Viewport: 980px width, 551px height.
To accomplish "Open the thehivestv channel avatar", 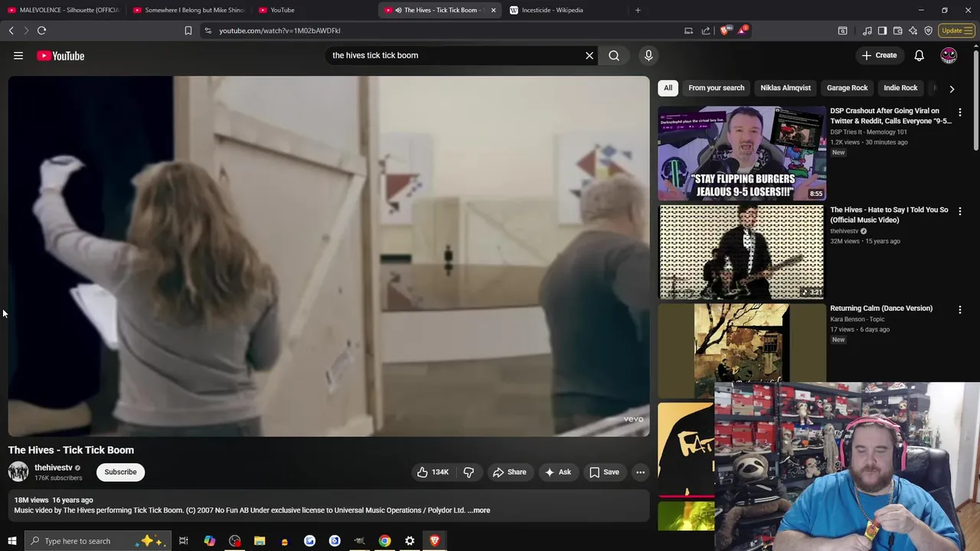I will click(18, 472).
